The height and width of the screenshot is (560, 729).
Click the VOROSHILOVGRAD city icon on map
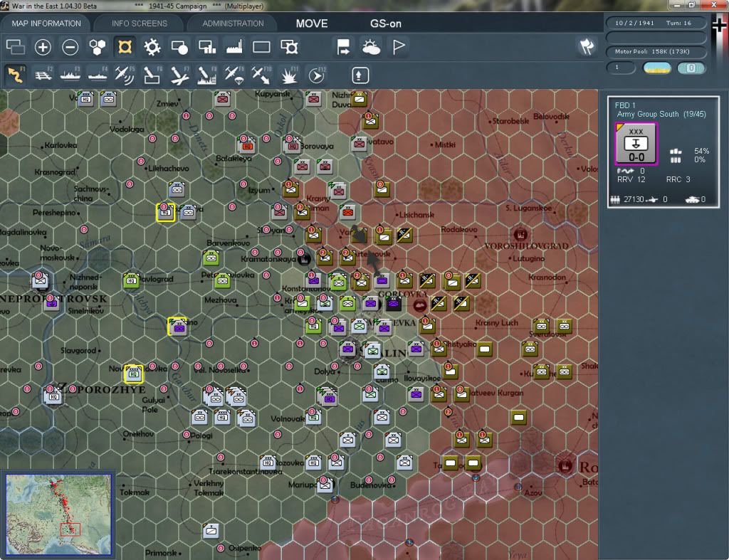[520, 234]
